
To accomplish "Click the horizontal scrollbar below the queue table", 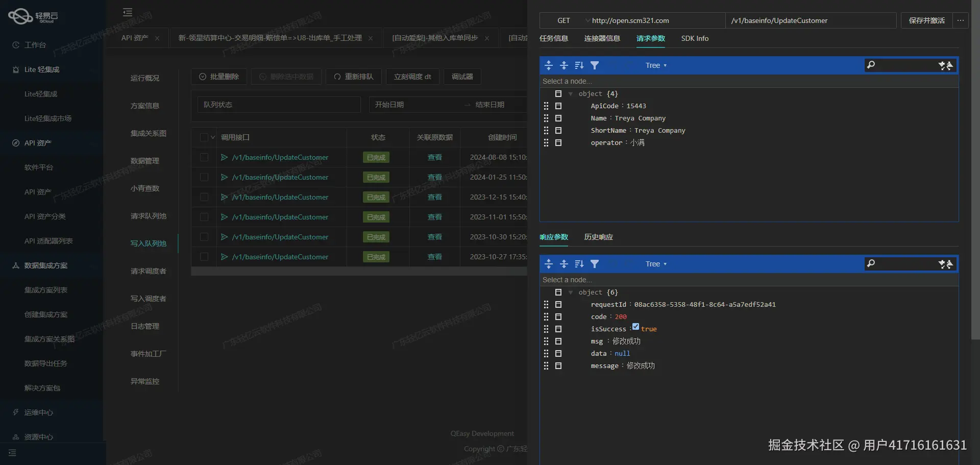I will [359, 272].
